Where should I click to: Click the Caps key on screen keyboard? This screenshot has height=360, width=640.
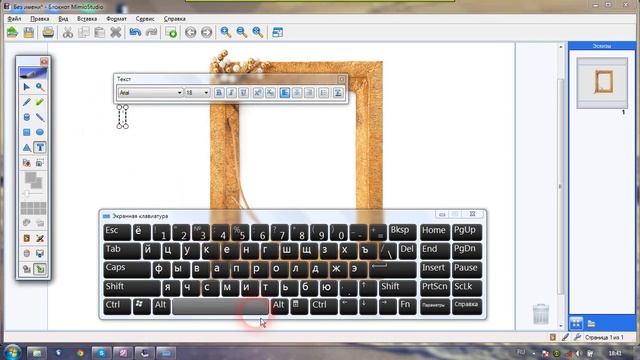point(127,269)
